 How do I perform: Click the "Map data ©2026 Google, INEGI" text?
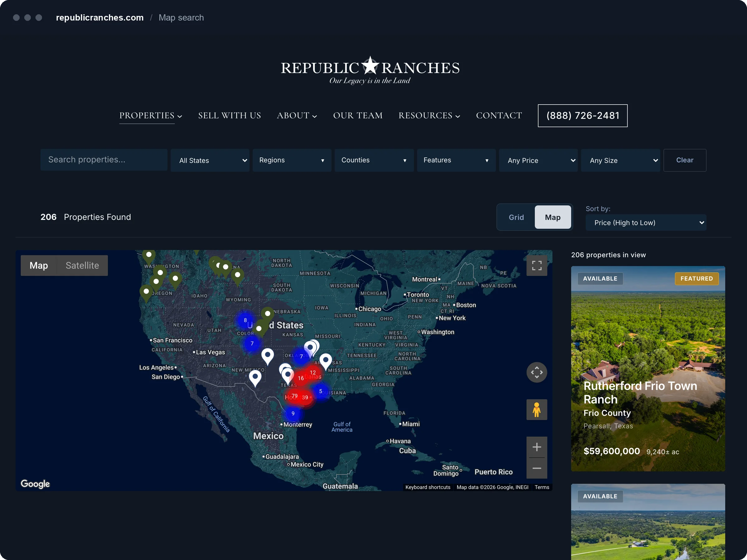(492, 487)
